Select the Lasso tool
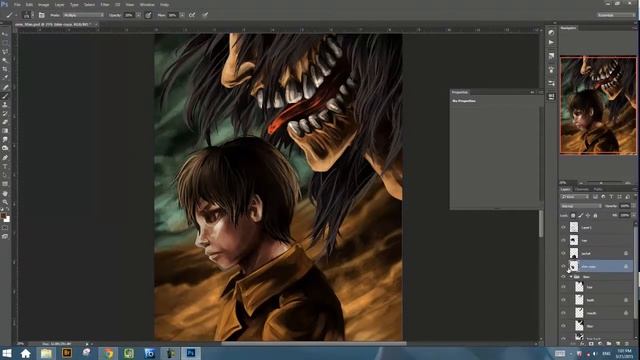The height and width of the screenshot is (360, 640). coord(5,51)
